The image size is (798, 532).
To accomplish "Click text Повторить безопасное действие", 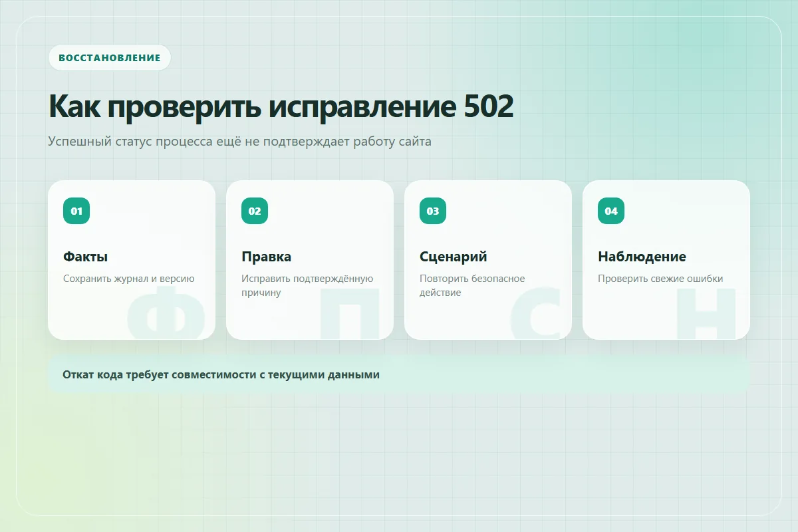I will coord(472,285).
